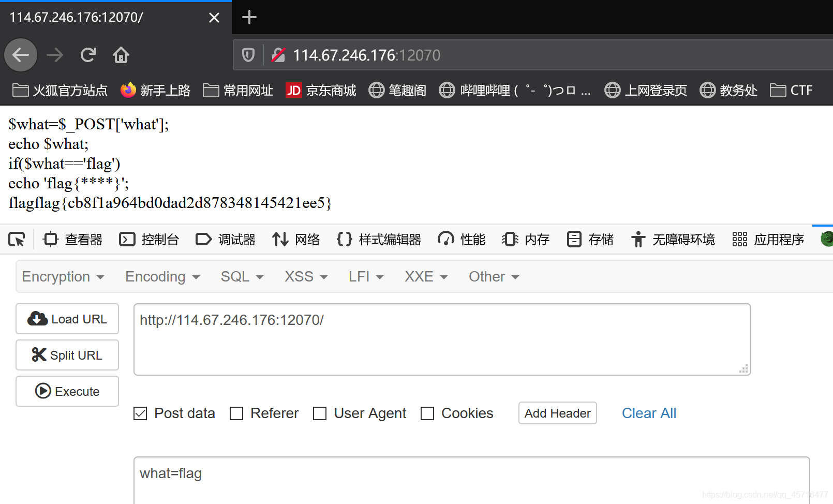Select the HackBar green icon tab
Image resolution: width=833 pixels, height=504 pixels.
827,239
